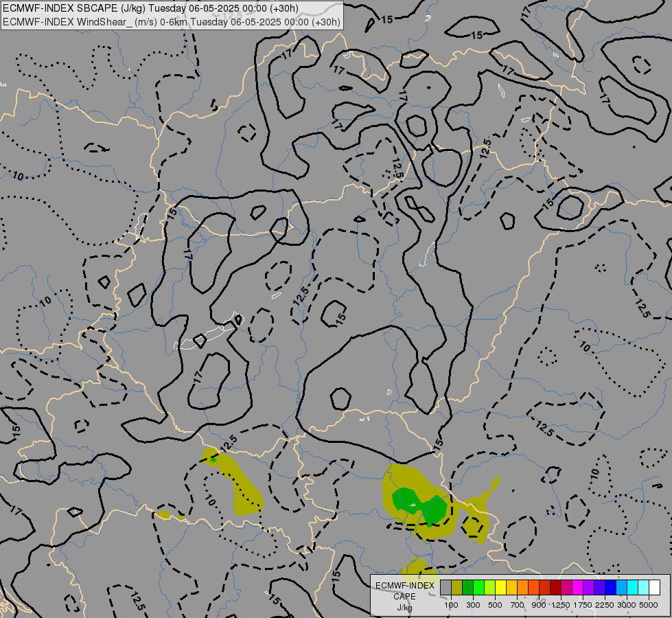Image resolution: width=672 pixels, height=618 pixels.
Task: Click the legend title line ECMWF-INDEX
Action: coord(404,586)
